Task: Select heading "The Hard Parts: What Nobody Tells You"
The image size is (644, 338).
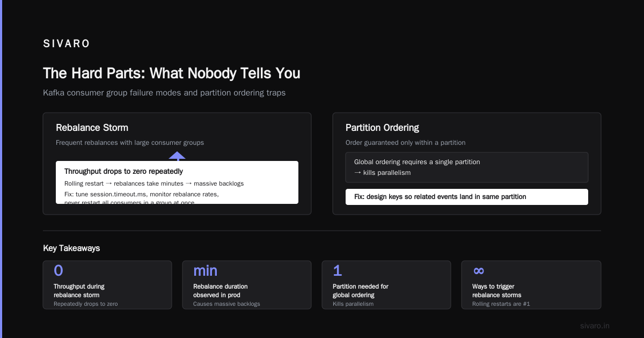Action: (x=172, y=74)
